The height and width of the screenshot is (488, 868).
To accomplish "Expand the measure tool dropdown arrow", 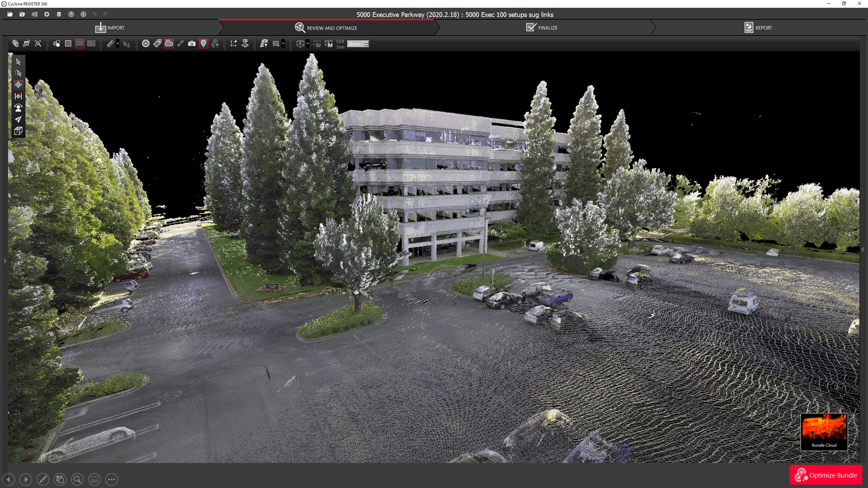I will (118, 44).
